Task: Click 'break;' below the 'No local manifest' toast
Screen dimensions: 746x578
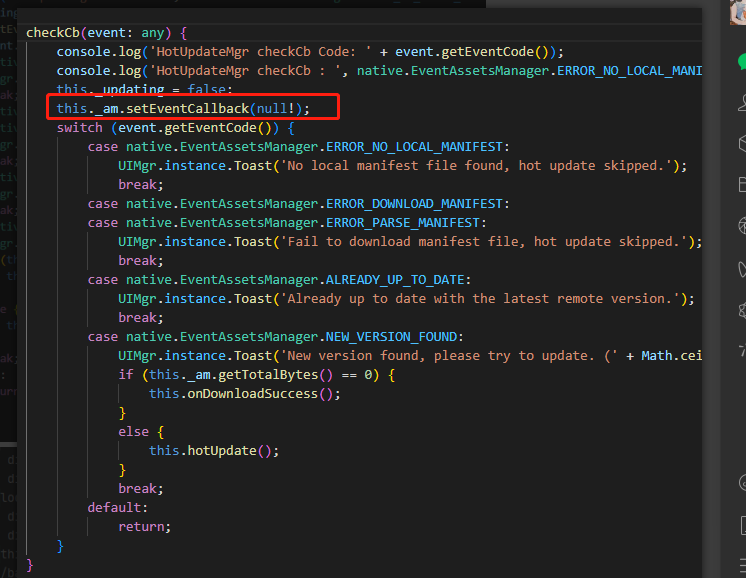Action: point(141,185)
